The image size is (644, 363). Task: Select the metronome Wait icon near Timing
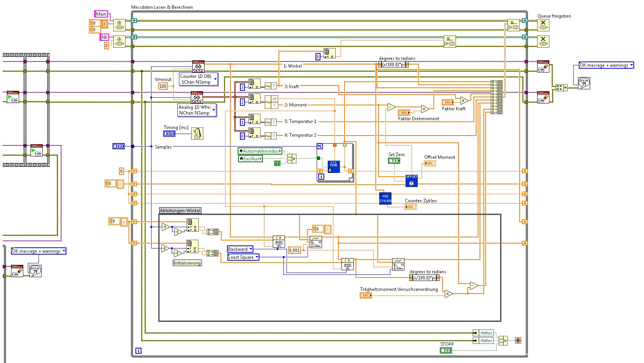pos(197,134)
